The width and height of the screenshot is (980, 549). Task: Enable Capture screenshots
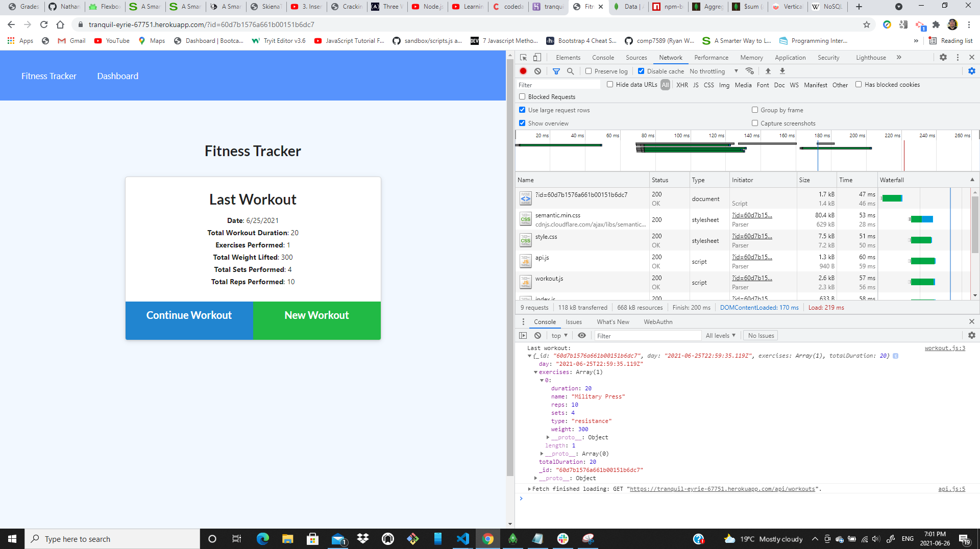pos(755,123)
